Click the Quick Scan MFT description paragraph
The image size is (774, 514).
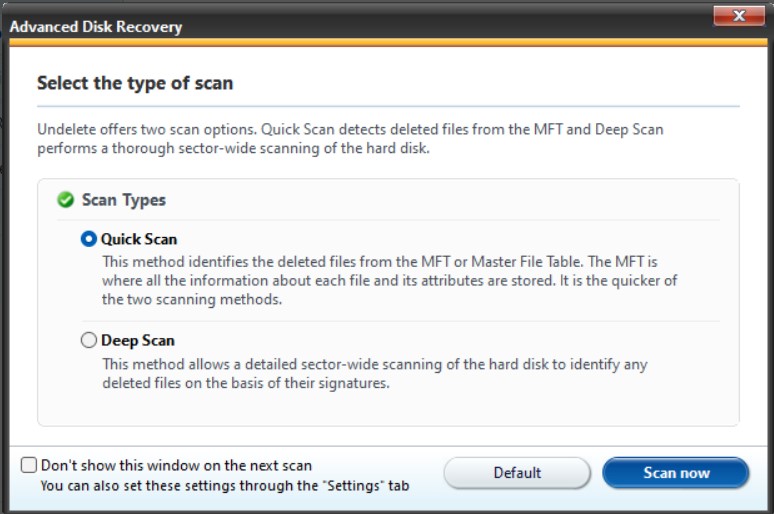390,280
